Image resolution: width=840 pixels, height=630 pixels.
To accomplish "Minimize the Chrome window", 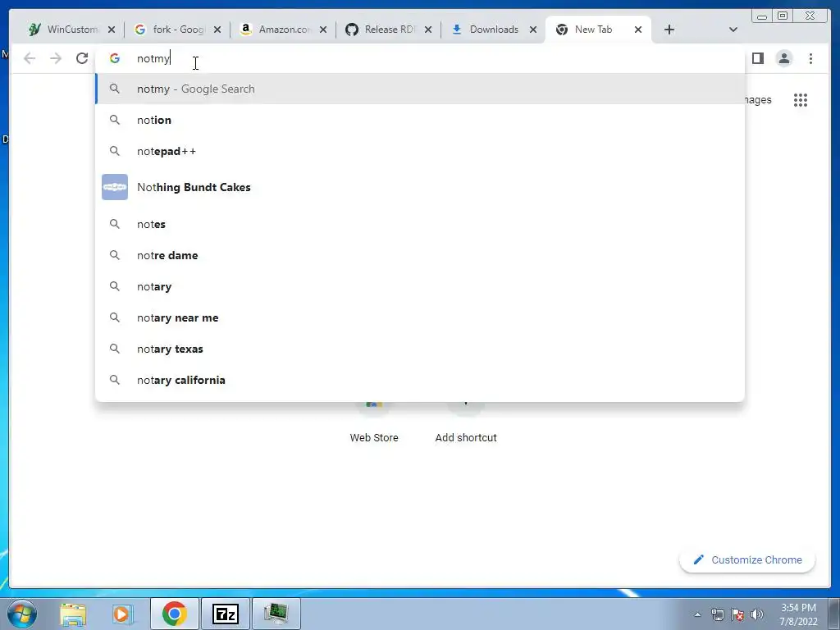I will click(x=762, y=16).
